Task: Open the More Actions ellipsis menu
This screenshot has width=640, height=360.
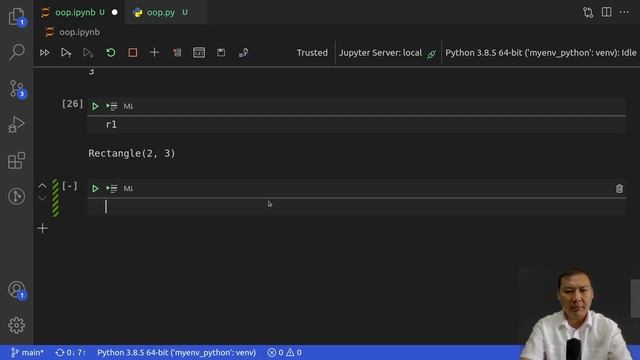Action: coord(624,12)
